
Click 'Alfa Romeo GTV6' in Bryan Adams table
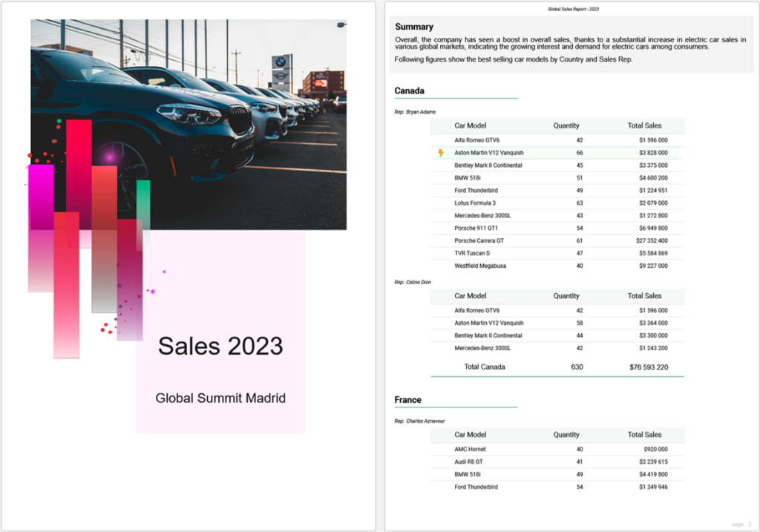pos(477,140)
